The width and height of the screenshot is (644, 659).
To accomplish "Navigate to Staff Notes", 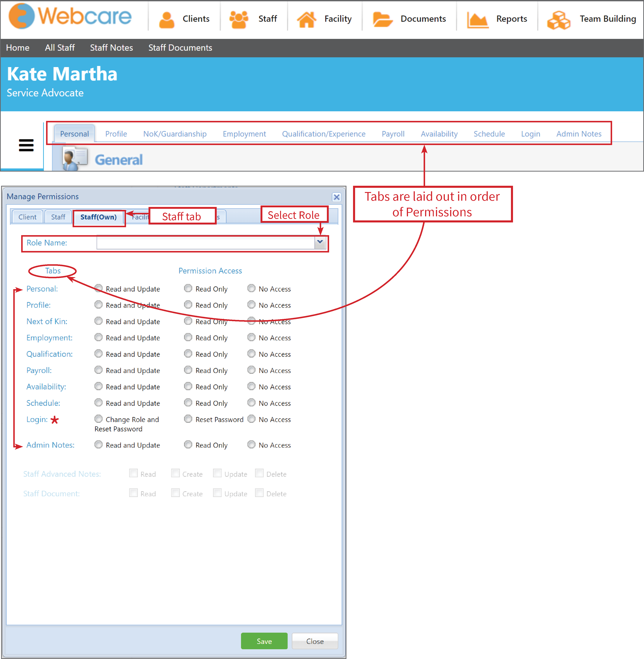I will 111,48.
